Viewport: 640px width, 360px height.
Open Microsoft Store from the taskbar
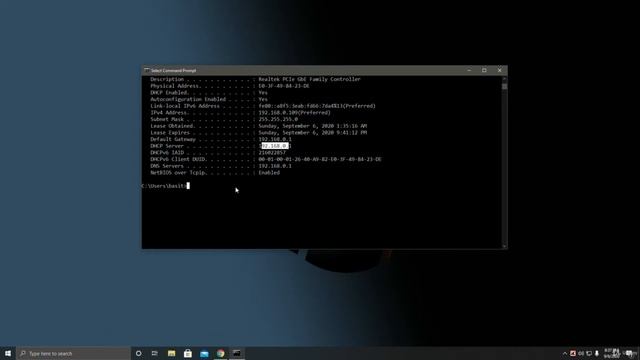[x=188, y=353]
